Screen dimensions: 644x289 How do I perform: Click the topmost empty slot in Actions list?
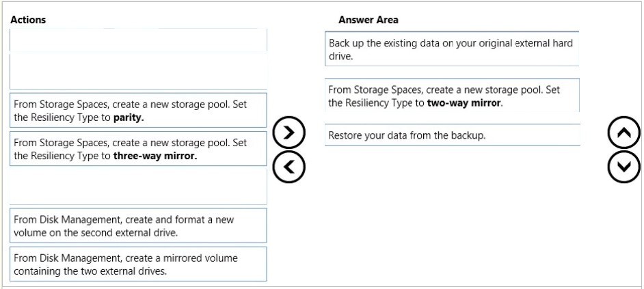click(138, 40)
